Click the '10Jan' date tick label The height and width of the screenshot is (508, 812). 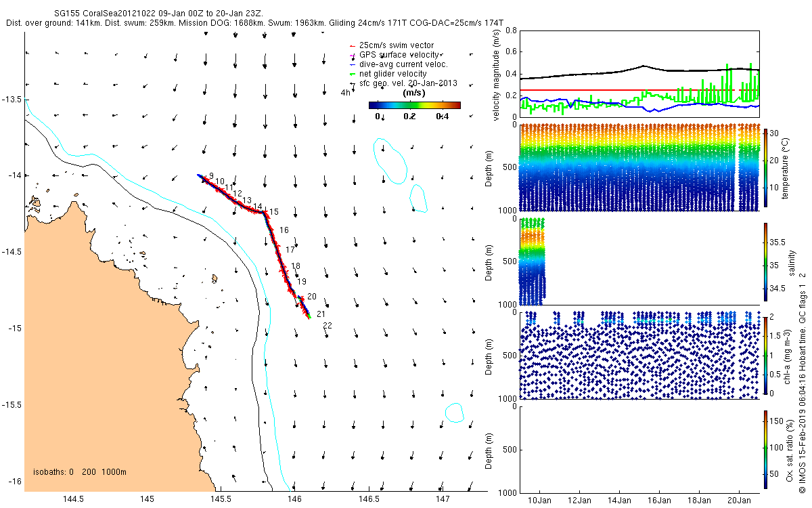pyautogui.click(x=540, y=500)
